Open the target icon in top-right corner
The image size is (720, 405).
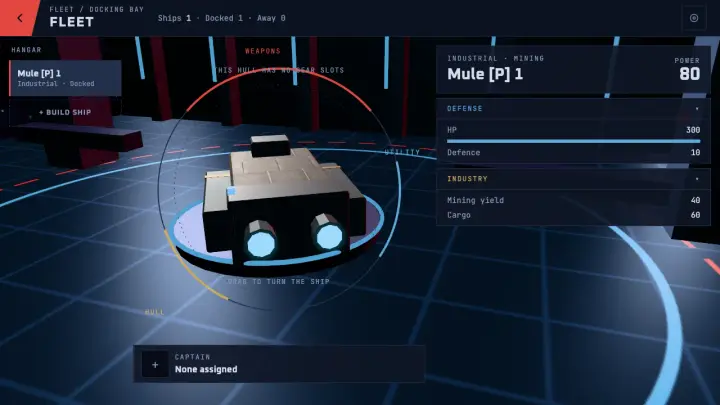[694, 18]
